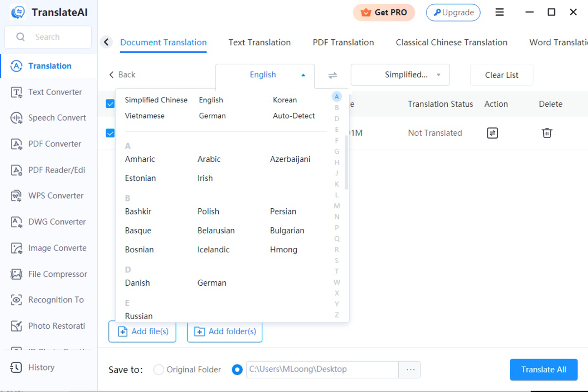Select Russian in the language list
The image size is (588, 392).
(x=139, y=317)
